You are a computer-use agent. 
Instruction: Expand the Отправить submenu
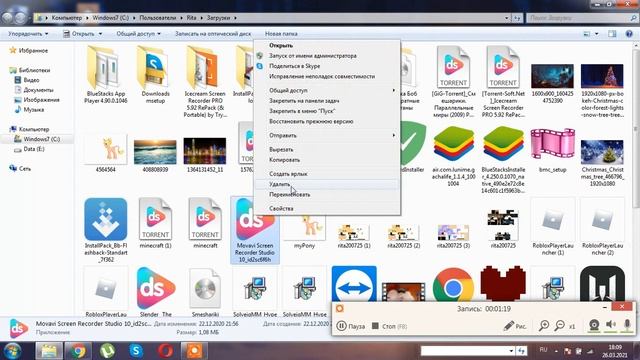pos(327,136)
